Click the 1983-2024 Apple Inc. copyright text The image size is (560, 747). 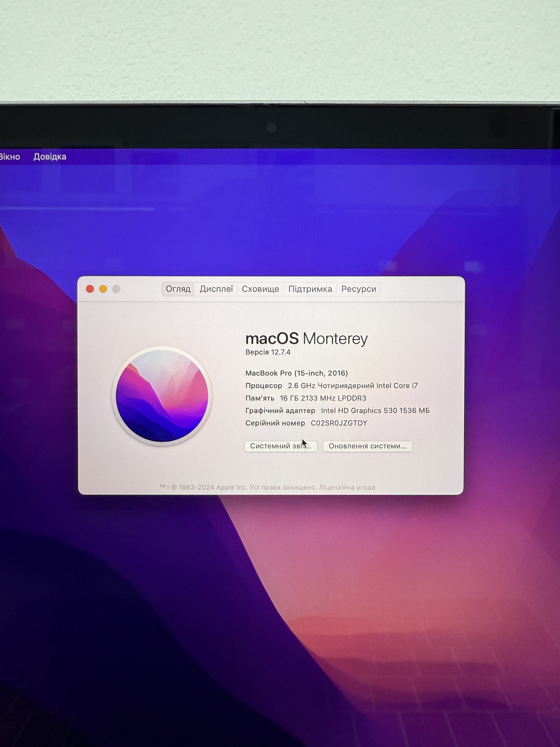pos(209,487)
